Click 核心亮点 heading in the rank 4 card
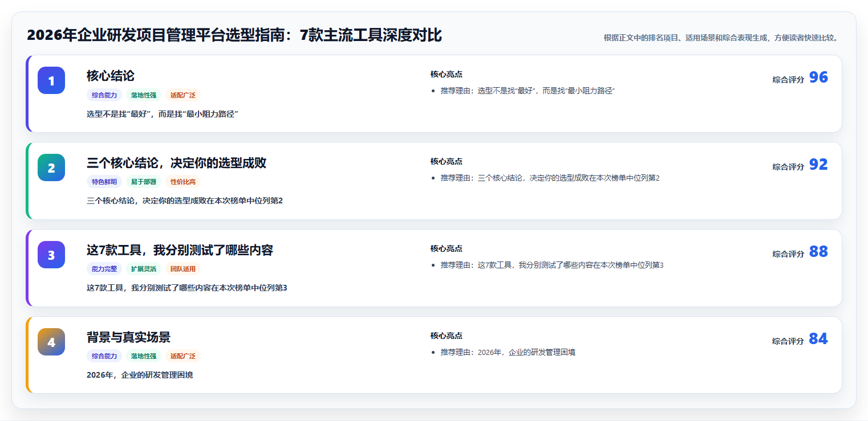 446,336
